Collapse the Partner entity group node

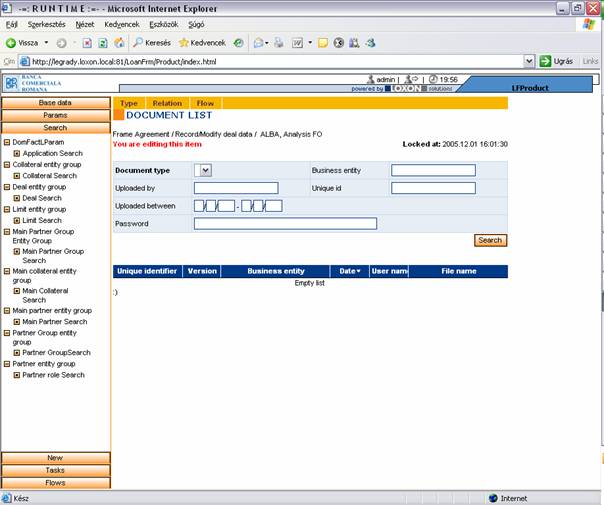pos(7,364)
